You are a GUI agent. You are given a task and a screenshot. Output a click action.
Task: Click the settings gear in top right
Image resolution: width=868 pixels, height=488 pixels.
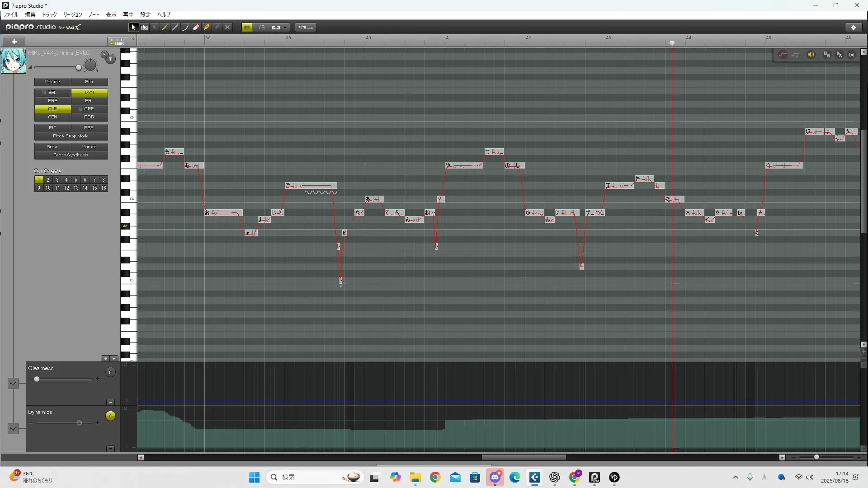pos(854,28)
